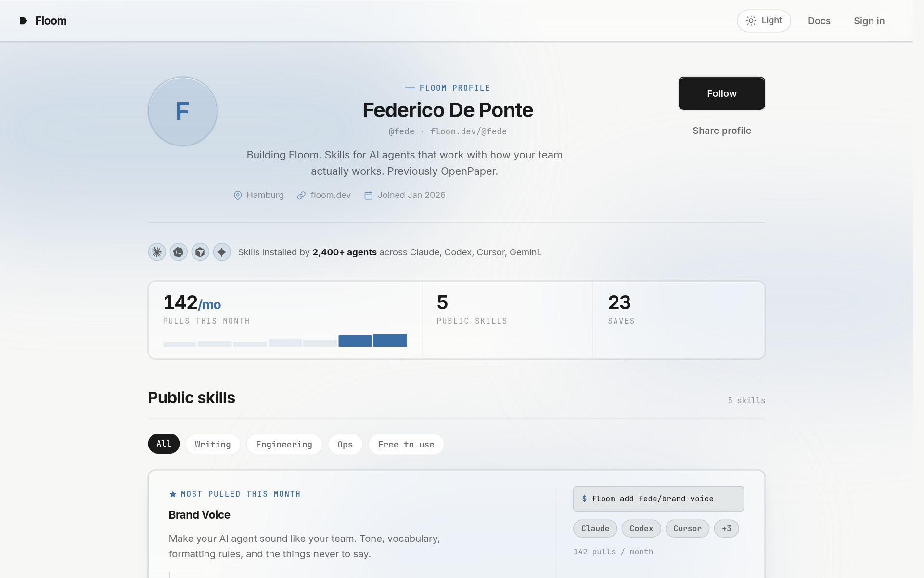Click the Claude agent icon
The image size is (924, 578).
coord(157,252)
